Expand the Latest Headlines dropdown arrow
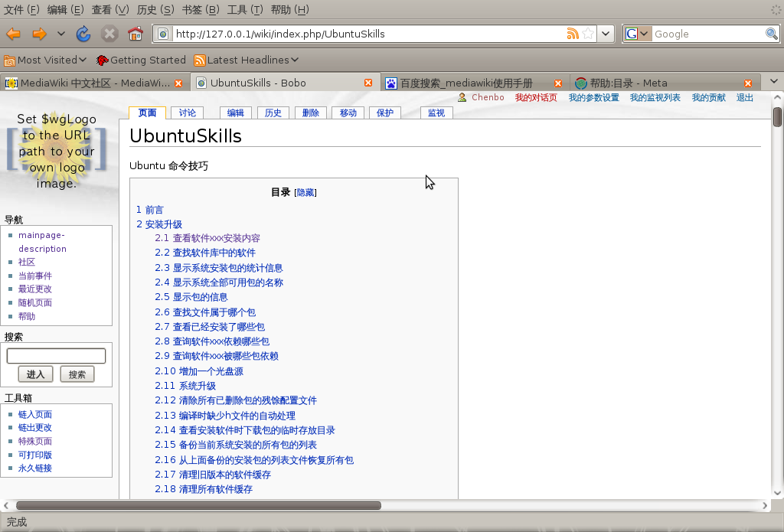This screenshot has width=784, height=532. coord(295,60)
